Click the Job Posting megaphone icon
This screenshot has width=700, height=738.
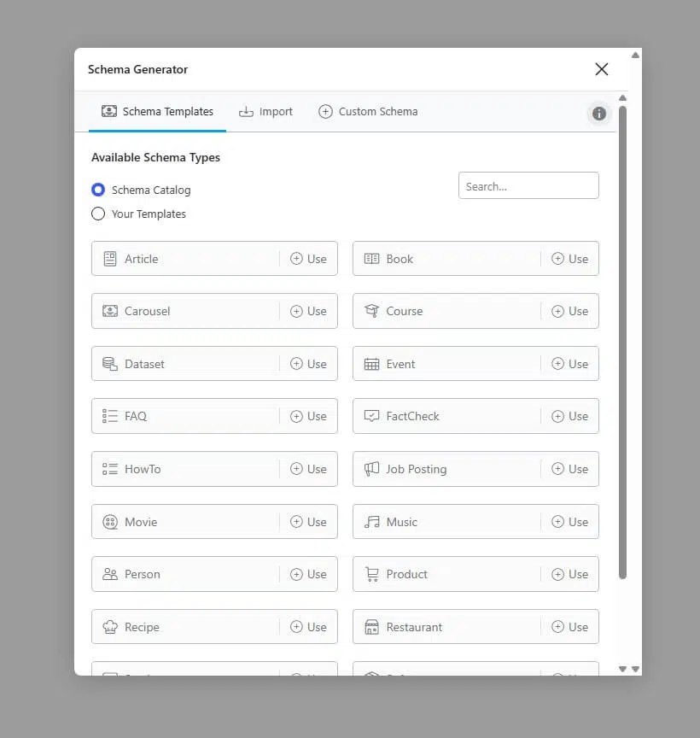(371, 469)
